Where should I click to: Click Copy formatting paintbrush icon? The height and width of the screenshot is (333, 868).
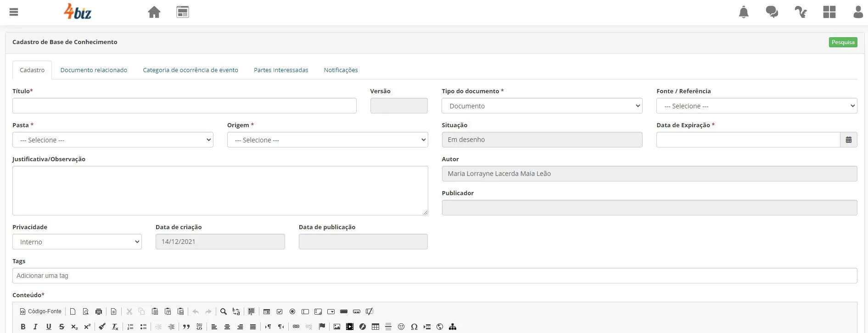[102, 327]
